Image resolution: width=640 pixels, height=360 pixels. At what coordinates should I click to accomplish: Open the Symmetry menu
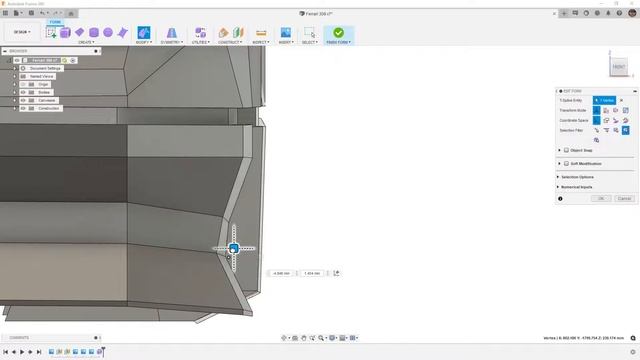click(x=172, y=42)
